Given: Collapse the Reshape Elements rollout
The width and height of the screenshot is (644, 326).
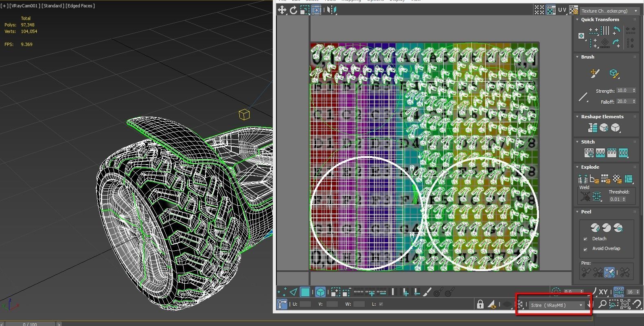Looking at the screenshot, I should [x=577, y=117].
